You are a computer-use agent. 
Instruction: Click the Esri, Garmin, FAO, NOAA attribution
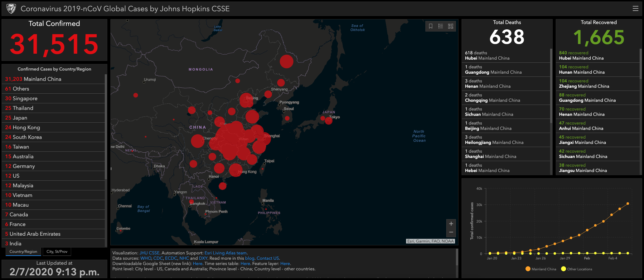[x=430, y=241]
